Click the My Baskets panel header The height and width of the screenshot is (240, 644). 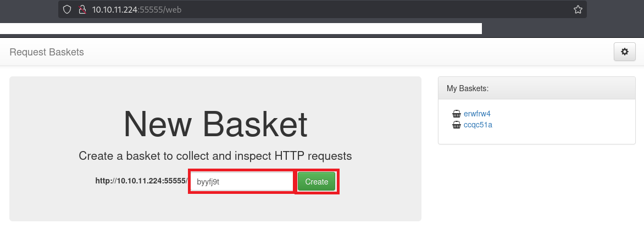point(536,88)
